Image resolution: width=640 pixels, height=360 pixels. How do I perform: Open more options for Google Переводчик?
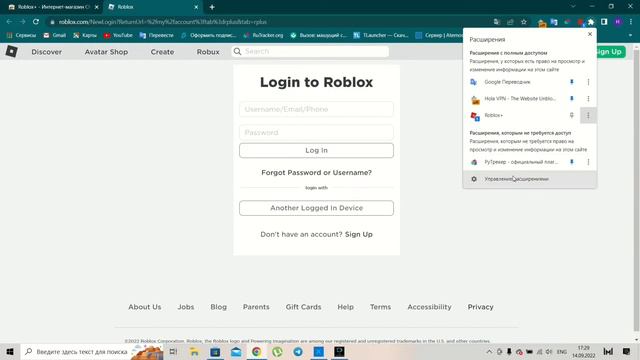(x=588, y=82)
